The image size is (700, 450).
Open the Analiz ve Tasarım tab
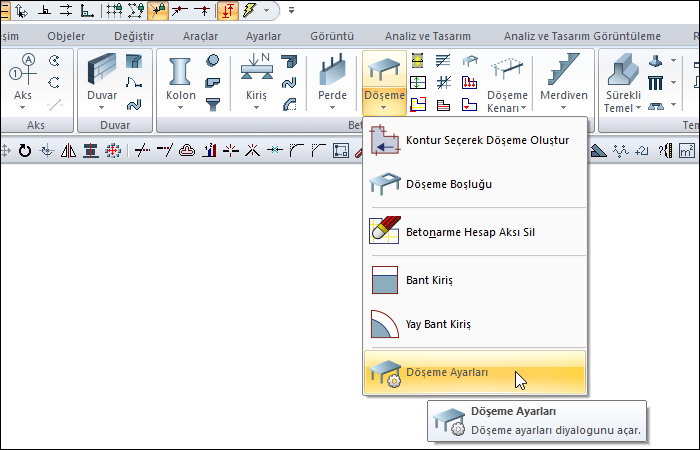pos(428,36)
